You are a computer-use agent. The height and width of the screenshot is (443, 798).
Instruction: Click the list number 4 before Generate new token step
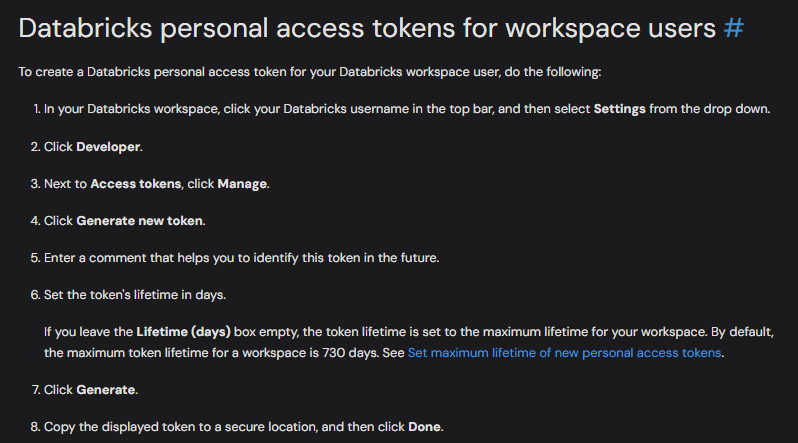[x=35, y=220]
